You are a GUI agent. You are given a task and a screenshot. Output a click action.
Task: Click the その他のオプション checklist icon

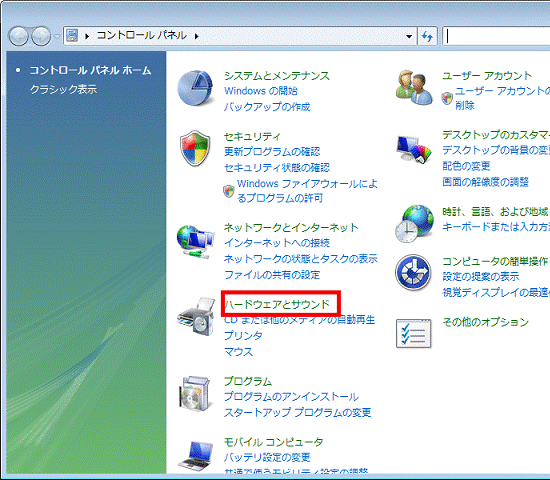coord(414,333)
